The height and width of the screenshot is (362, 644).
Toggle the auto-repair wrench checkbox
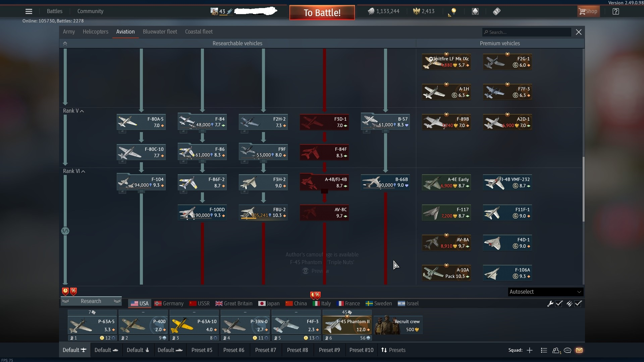click(559, 304)
